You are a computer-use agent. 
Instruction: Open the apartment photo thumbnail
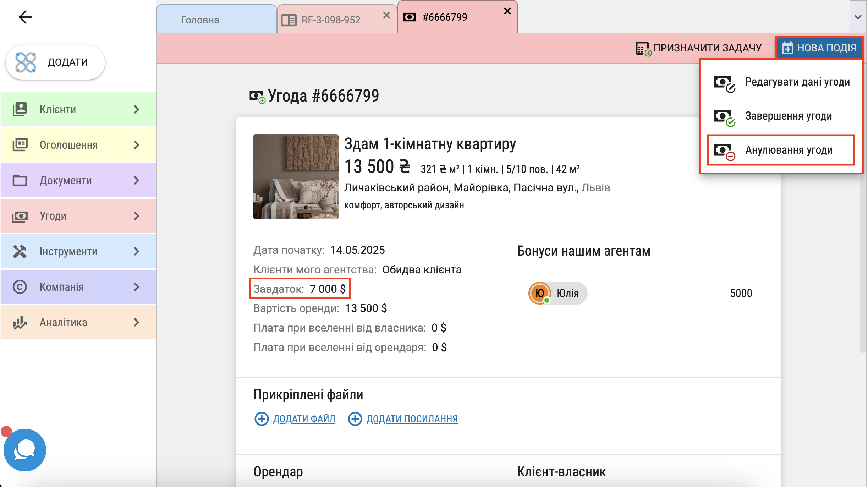296,177
